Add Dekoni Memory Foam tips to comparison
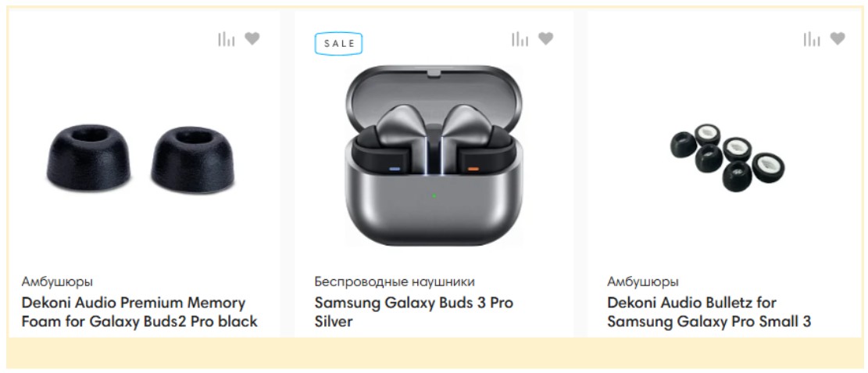The image size is (868, 373). pyautogui.click(x=226, y=39)
